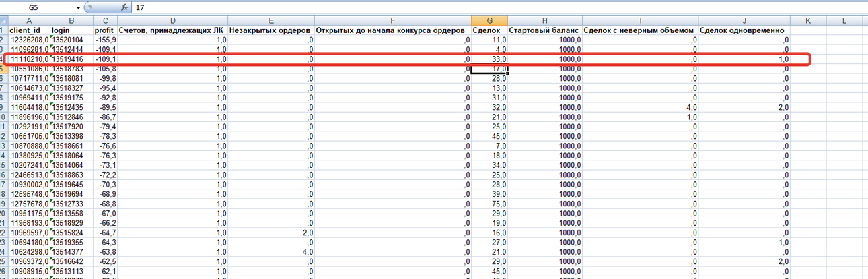Select profit cell -64,7

[105, 232]
